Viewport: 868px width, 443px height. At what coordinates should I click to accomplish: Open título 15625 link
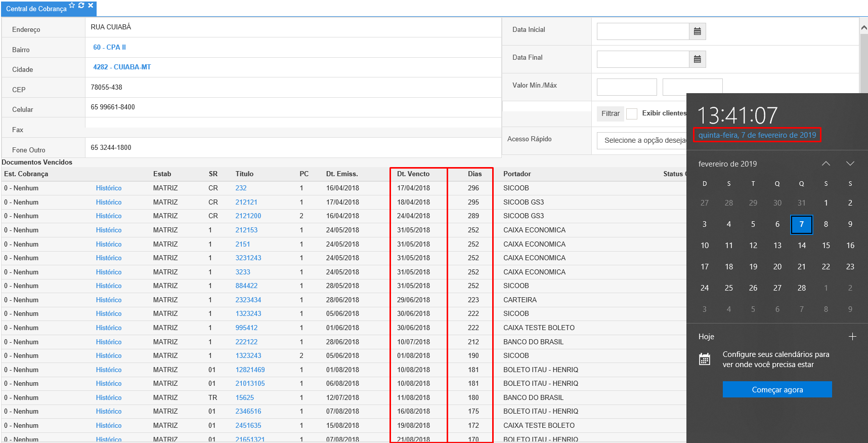245,397
